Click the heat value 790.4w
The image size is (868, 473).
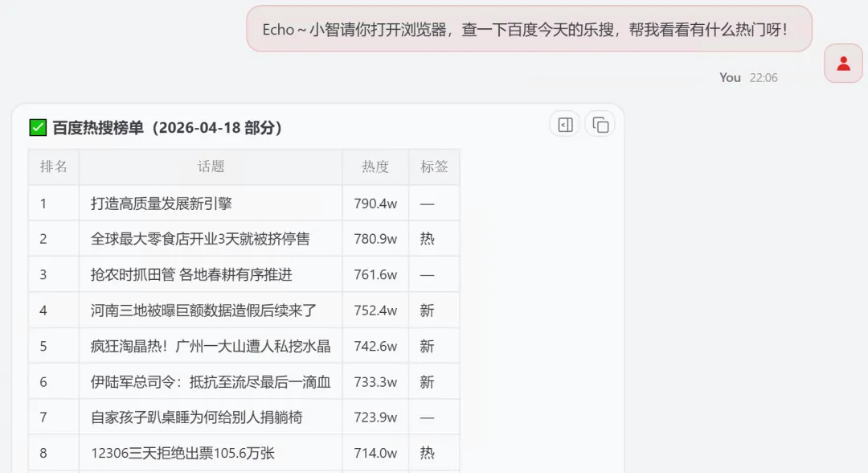(x=375, y=204)
